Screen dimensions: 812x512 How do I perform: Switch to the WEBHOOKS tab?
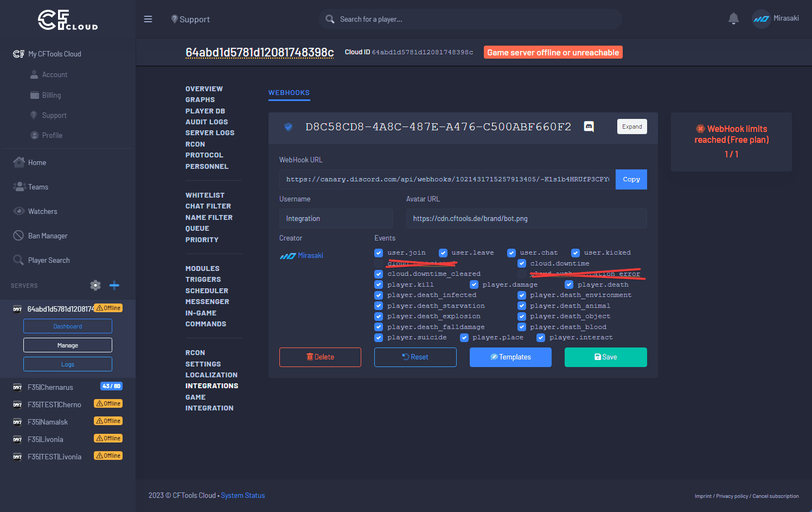[289, 93]
